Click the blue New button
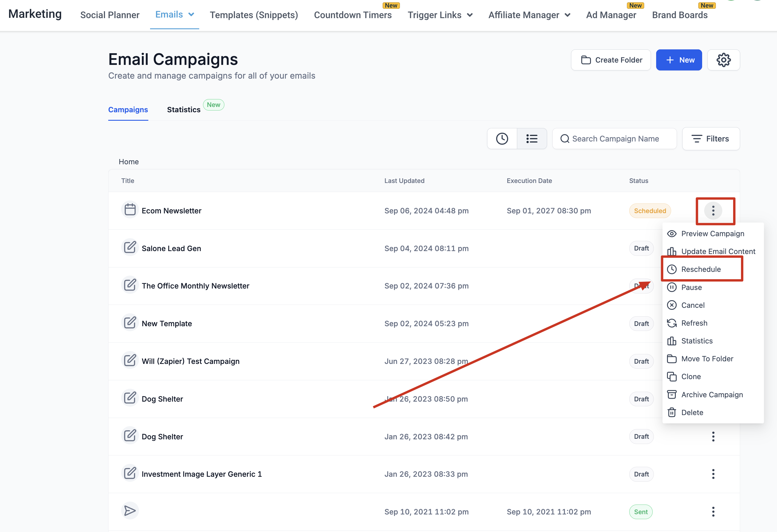Screen dimensions: 777x532 pos(679,60)
